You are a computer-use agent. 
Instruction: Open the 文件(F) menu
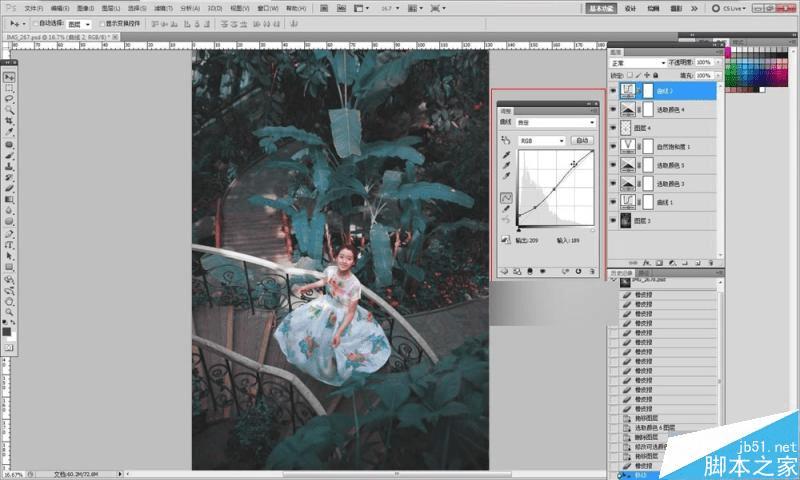pyautogui.click(x=34, y=7)
